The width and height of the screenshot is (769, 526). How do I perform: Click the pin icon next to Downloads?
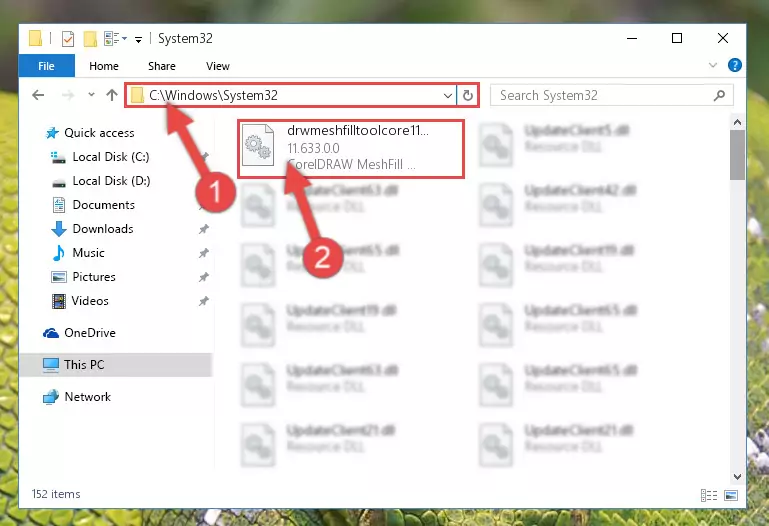click(204, 229)
